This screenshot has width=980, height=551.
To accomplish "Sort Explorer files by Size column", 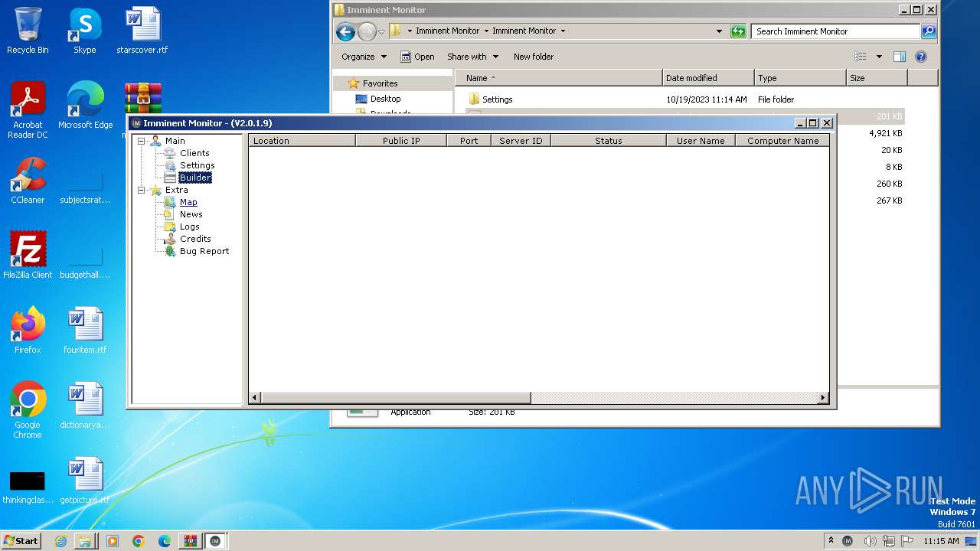I will (x=877, y=78).
